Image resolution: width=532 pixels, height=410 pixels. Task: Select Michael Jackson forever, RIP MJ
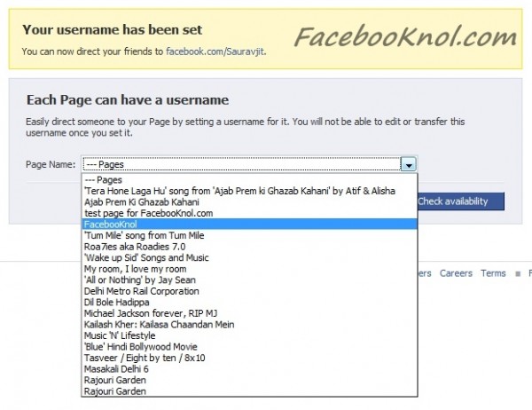click(x=249, y=313)
